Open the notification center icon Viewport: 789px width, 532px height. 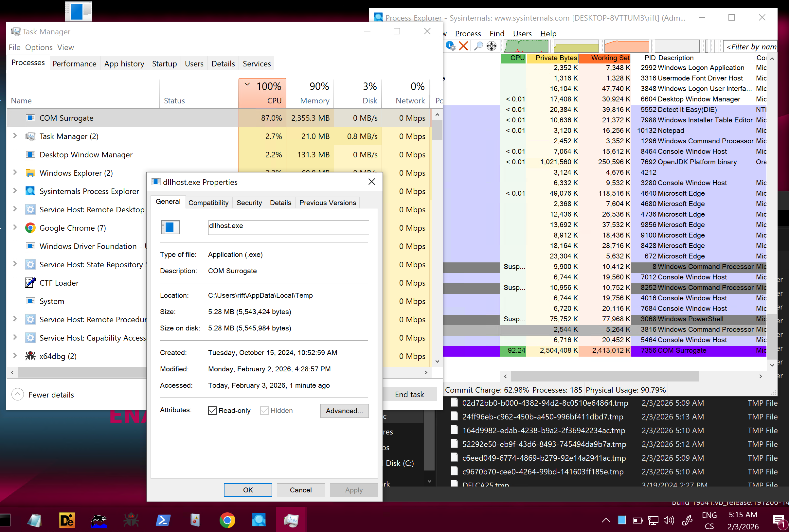point(779,521)
